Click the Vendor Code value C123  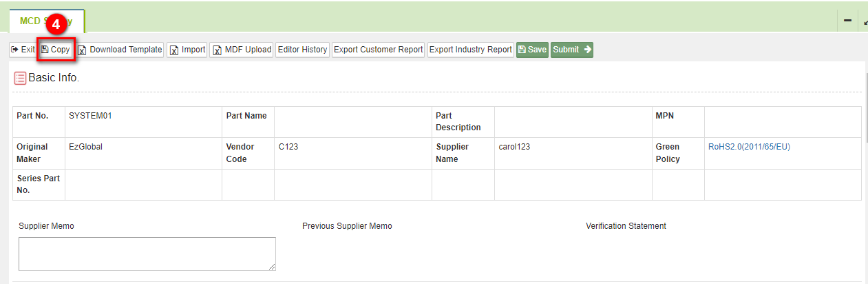click(288, 147)
